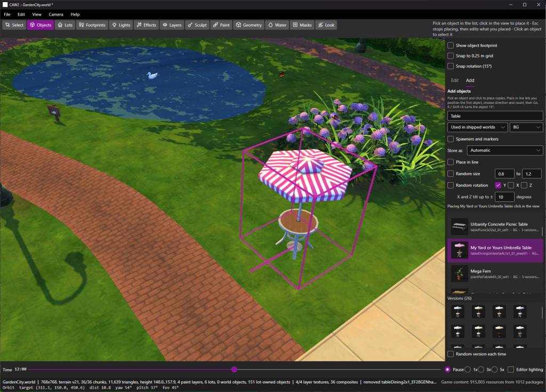Click the Random size maximum 1.2 field
546x392 pixels.
532,174
